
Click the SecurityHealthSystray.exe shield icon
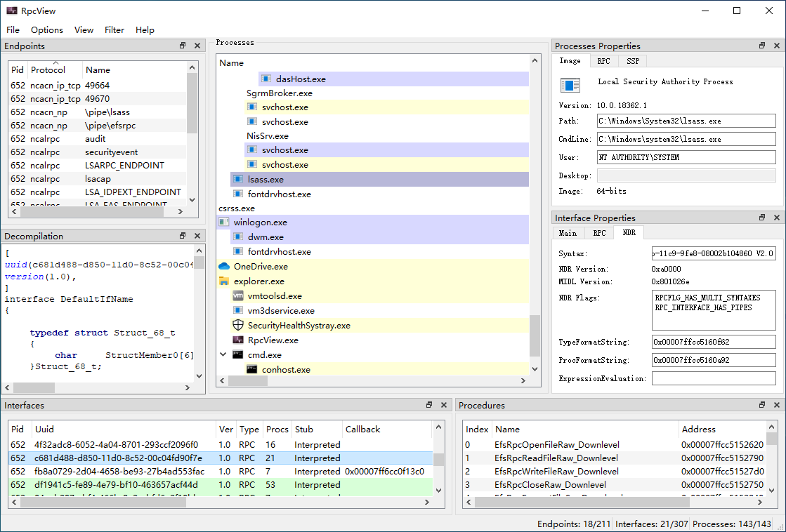point(238,325)
